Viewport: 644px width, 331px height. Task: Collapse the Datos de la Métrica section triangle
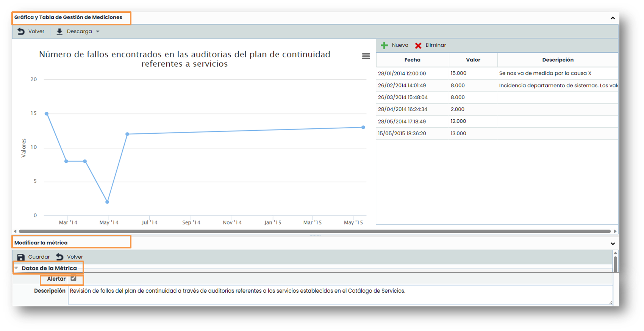pyautogui.click(x=16, y=268)
